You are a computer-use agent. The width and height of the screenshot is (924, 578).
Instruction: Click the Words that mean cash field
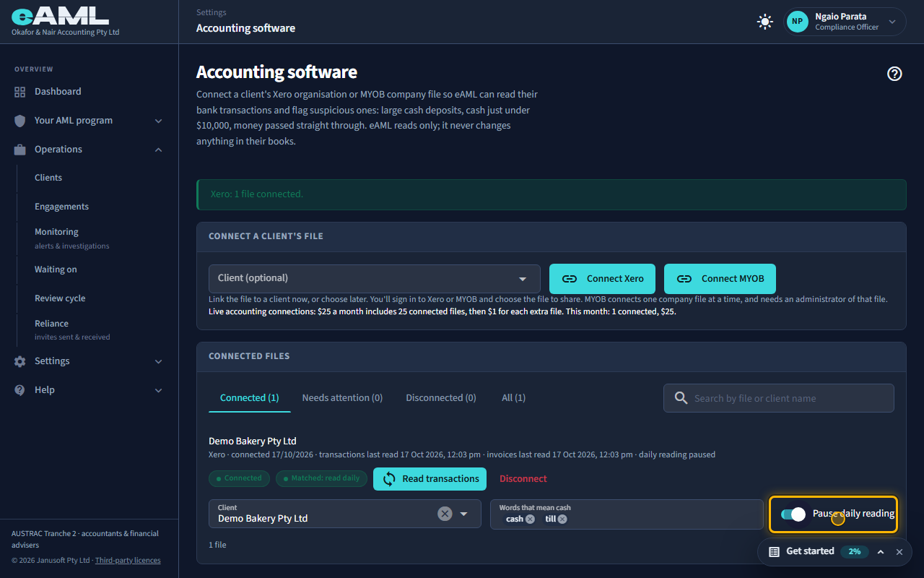pyautogui.click(x=627, y=514)
